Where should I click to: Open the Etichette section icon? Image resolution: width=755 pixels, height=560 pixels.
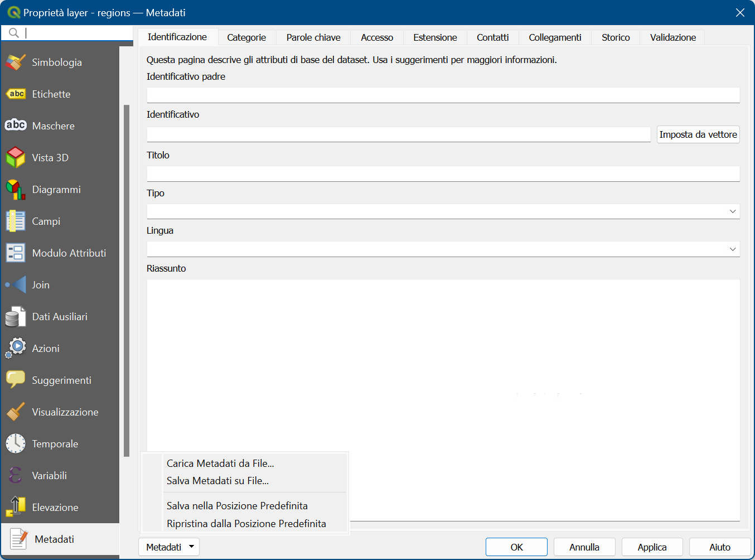pos(16,94)
